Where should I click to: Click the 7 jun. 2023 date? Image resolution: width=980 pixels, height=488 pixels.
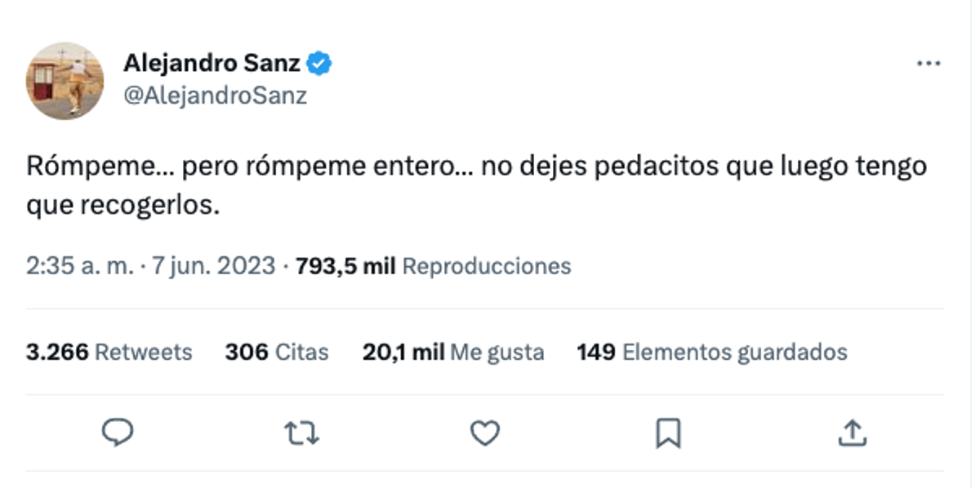214,266
